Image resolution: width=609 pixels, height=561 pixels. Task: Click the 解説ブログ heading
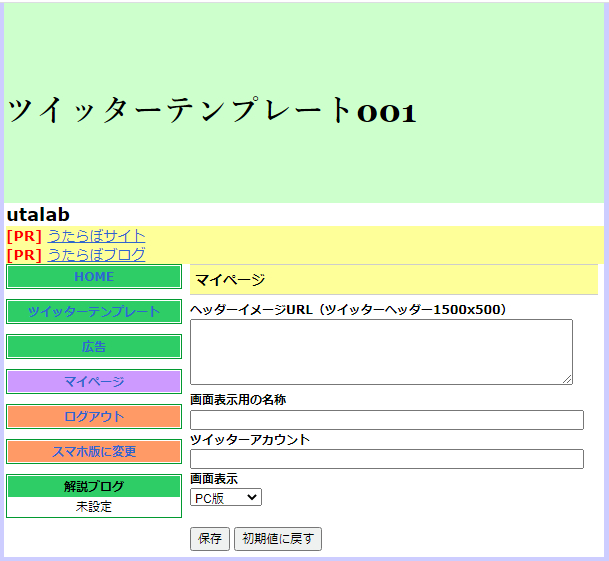[94, 486]
